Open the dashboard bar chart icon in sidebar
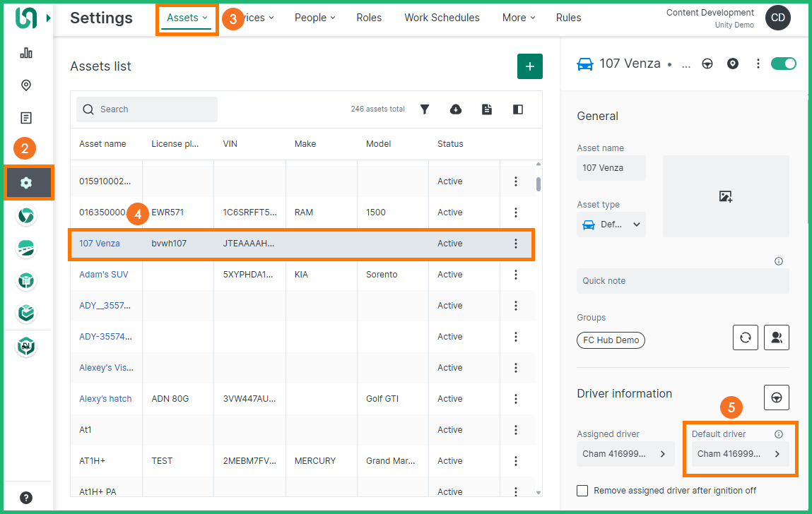 [26, 53]
